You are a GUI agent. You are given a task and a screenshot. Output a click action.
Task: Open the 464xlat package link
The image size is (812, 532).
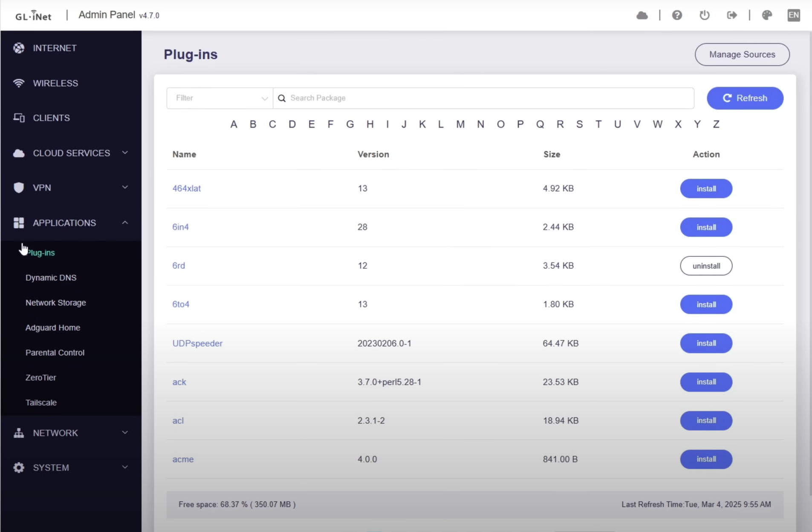[187, 188]
